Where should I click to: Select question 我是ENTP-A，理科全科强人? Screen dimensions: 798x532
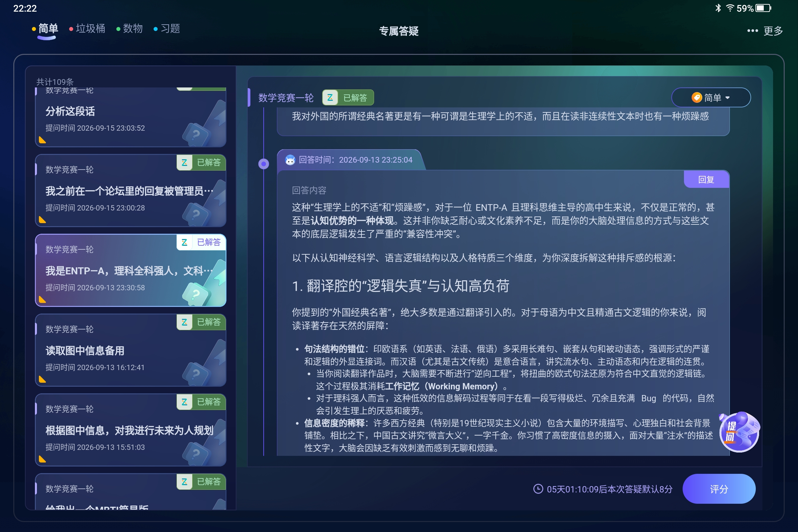[131, 270]
